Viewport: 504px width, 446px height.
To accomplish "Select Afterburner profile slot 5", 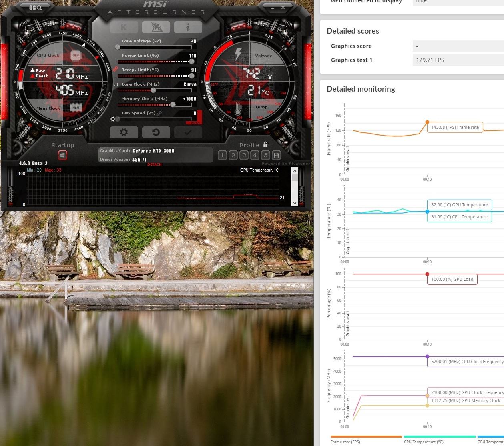I will coord(265,155).
